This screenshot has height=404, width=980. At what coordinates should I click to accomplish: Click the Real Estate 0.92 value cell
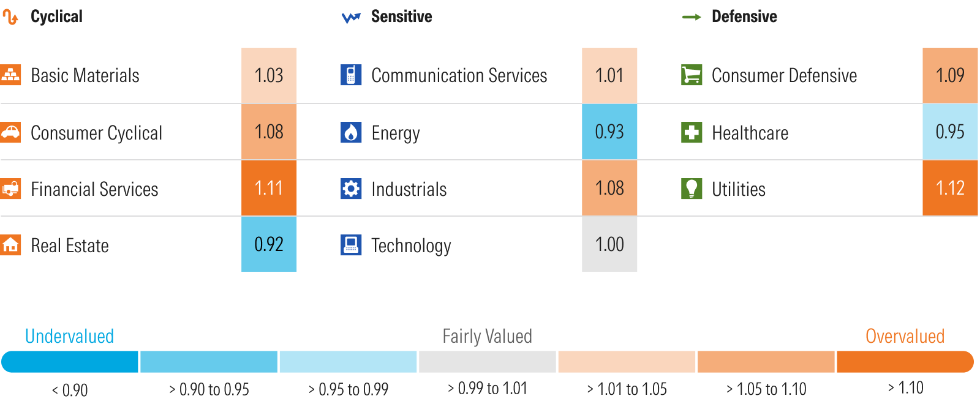pos(269,244)
